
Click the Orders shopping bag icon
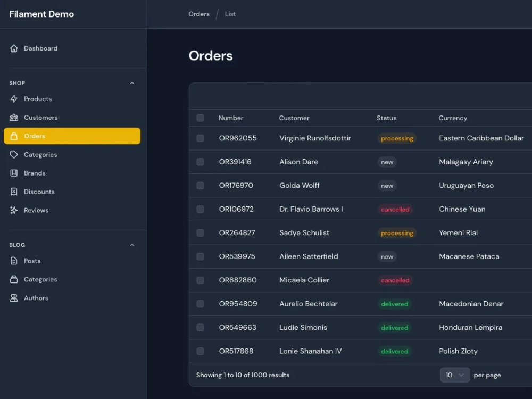pyautogui.click(x=14, y=136)
